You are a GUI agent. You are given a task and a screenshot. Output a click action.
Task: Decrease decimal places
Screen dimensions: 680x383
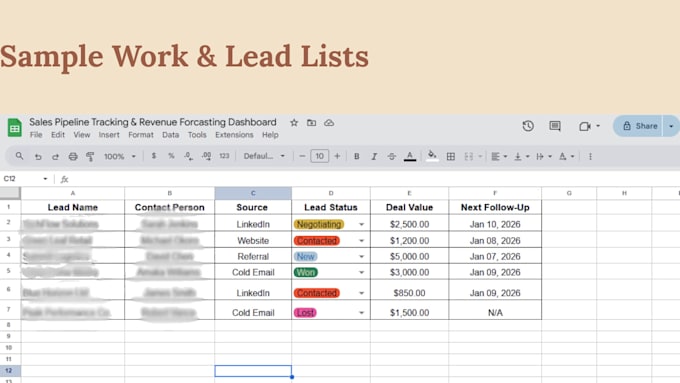188,156
